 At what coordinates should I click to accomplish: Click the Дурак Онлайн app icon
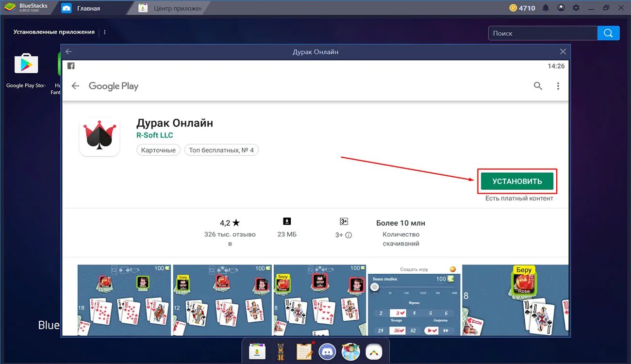100,136
